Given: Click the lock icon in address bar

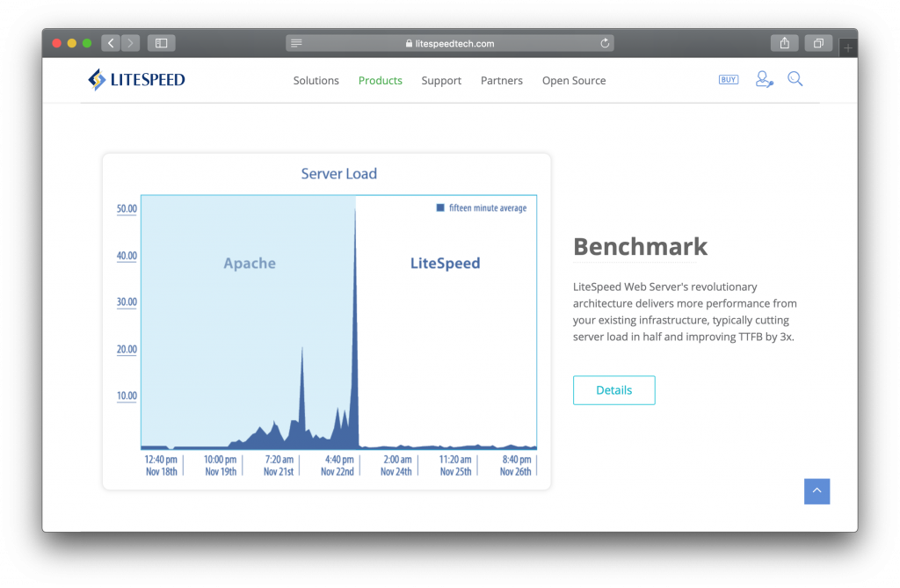Looking at the screenshot, I should point(410,43).
